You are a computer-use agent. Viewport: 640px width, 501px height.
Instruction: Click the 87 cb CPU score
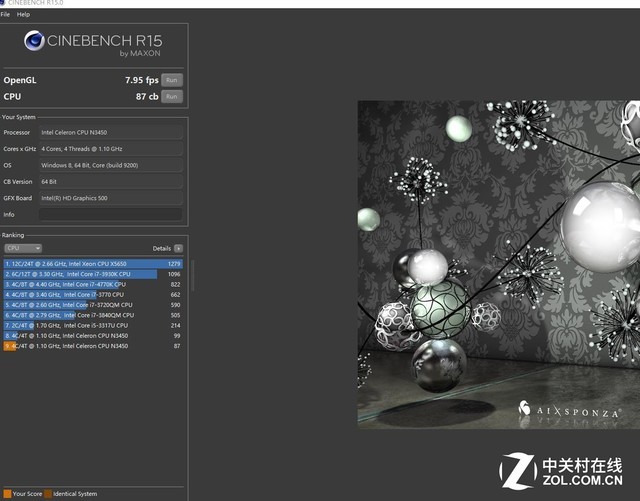point(147,96)
